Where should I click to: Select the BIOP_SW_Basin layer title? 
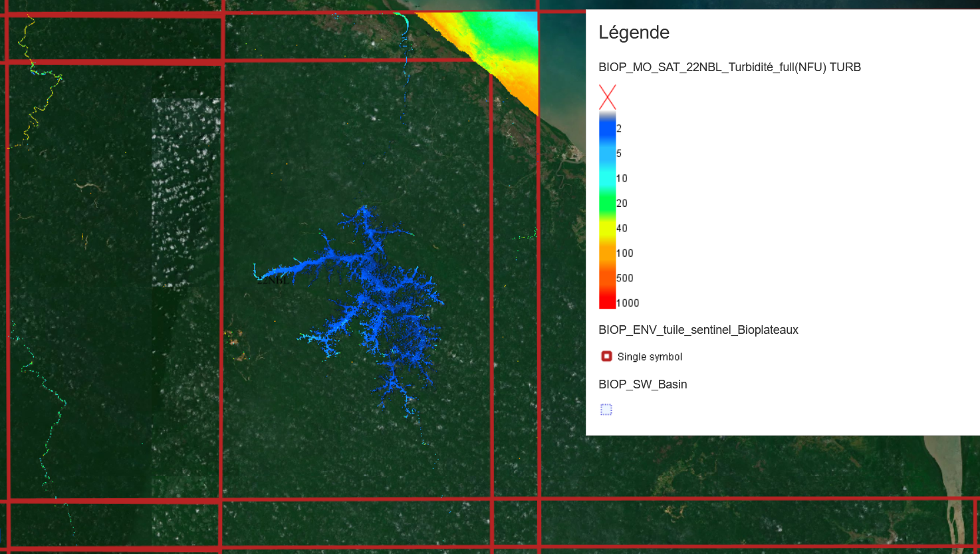click(x=642, y=384)
